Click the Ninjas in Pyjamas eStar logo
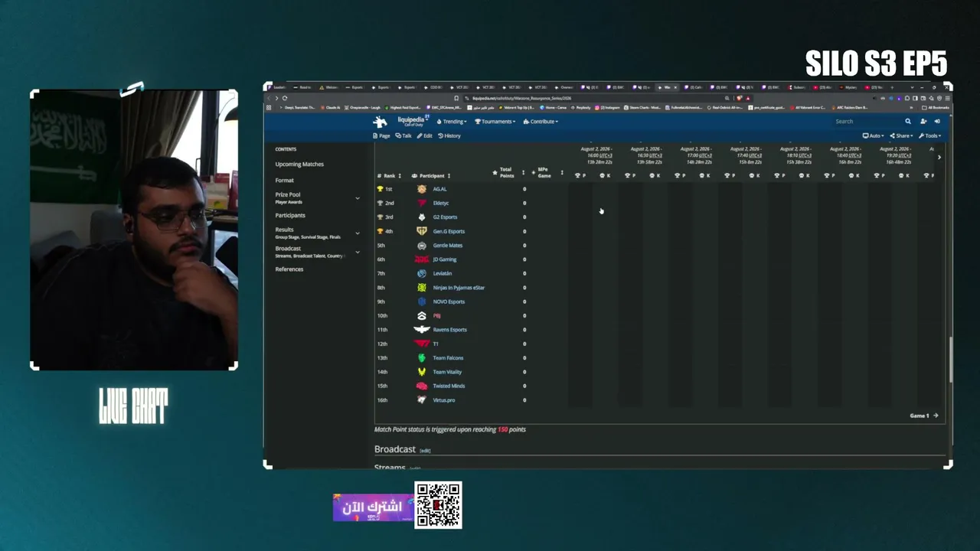Image resolution: width=980 pixels, height=551 pixels. [x=421, y=288]
